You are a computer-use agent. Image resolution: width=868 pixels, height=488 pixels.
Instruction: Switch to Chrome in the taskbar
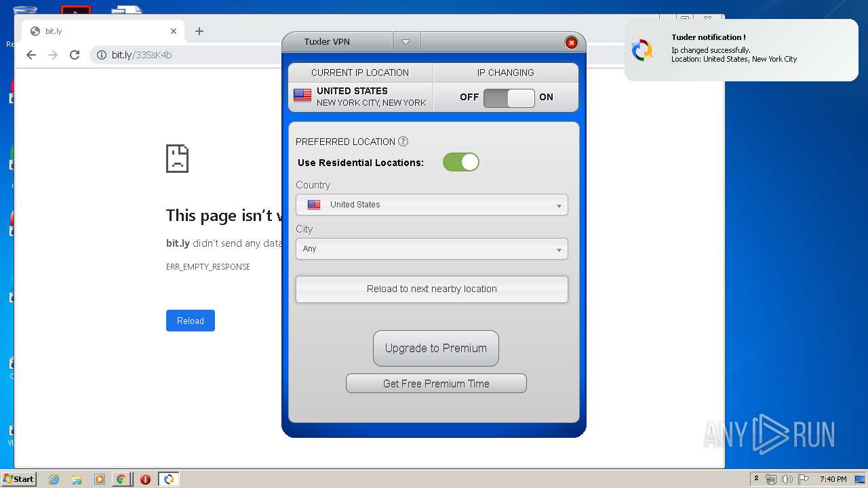[121, 479]
